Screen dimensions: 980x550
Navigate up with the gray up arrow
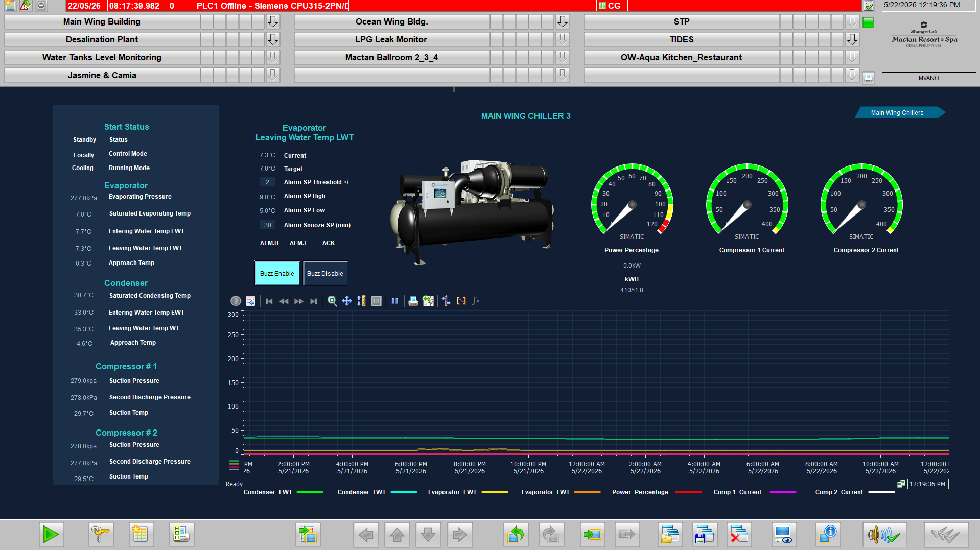tap(398, 535)
